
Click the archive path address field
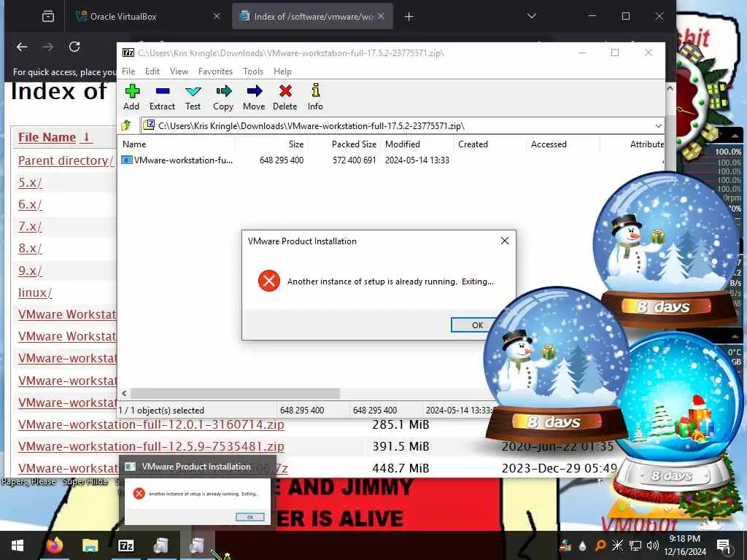point(398,125)
